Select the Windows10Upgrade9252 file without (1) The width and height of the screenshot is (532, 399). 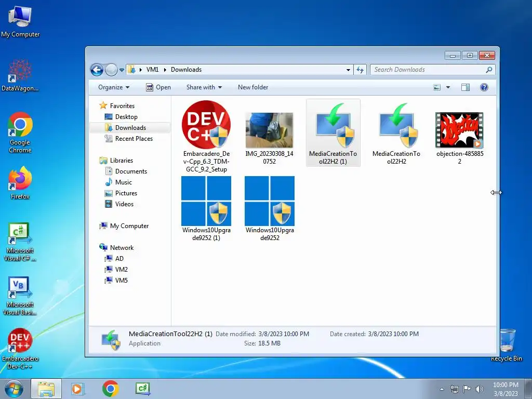[270, 201]
